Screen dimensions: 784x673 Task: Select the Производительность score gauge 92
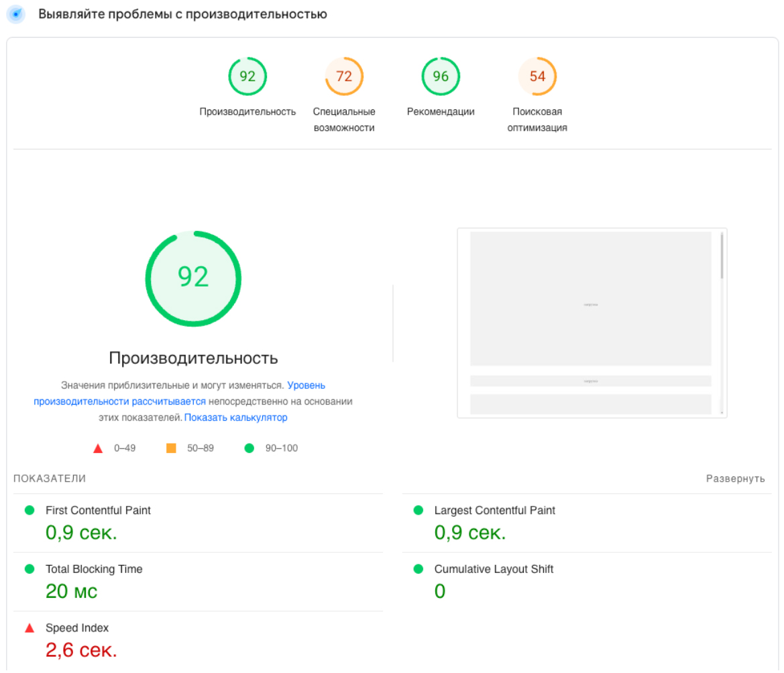tap(247, 76)
